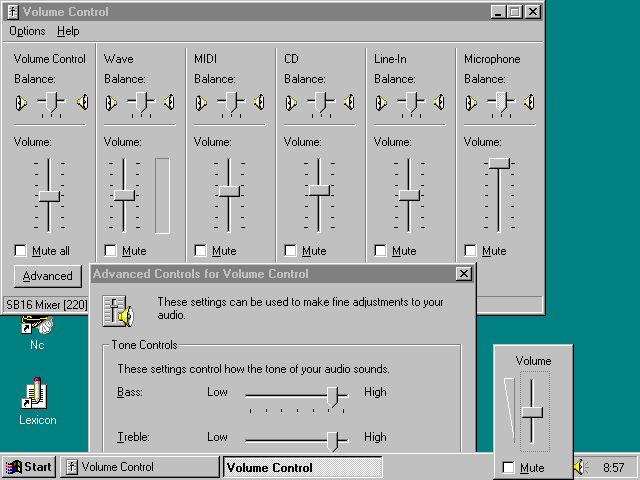Click the left speaker icon under MIDI balance
The height and width of the screenshot is (480, 640).
coord(200,102)
